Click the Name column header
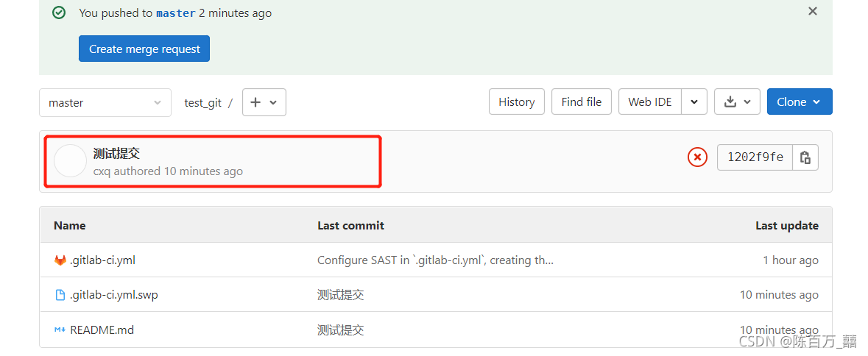Screen dimensions: 868x356 [x=70, y=226]
